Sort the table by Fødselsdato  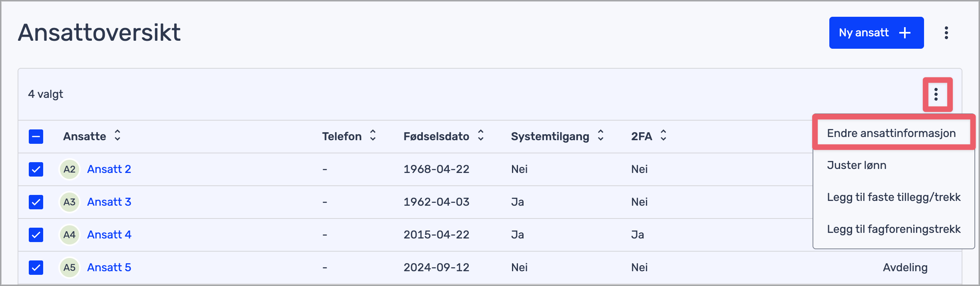point(481,136)
